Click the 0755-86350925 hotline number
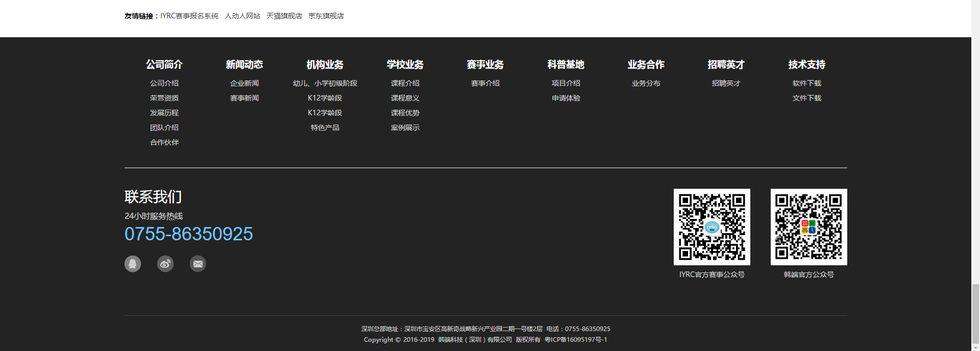 189,234
